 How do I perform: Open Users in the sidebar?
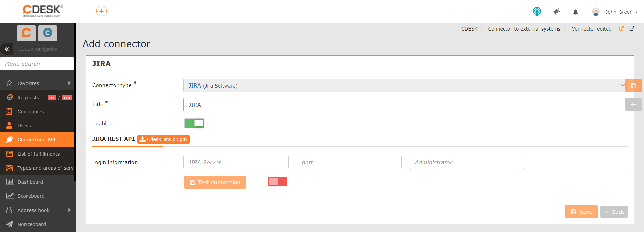(37, 126)
